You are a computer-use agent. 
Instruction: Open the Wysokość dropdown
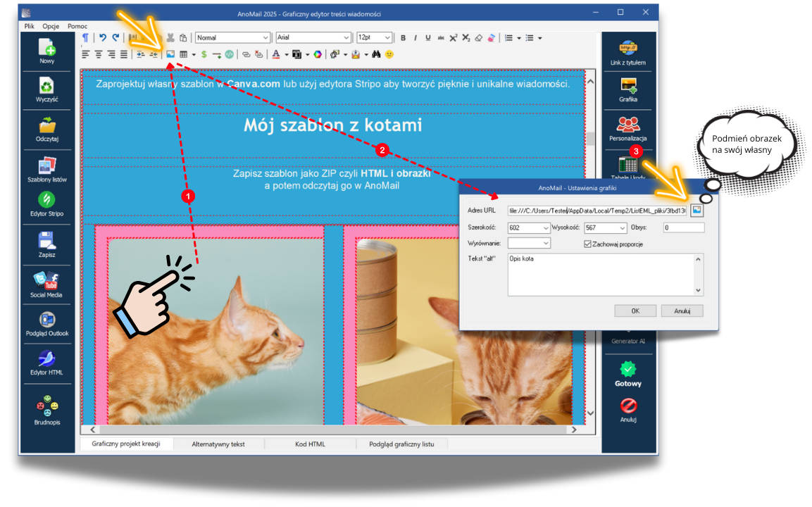606,228
